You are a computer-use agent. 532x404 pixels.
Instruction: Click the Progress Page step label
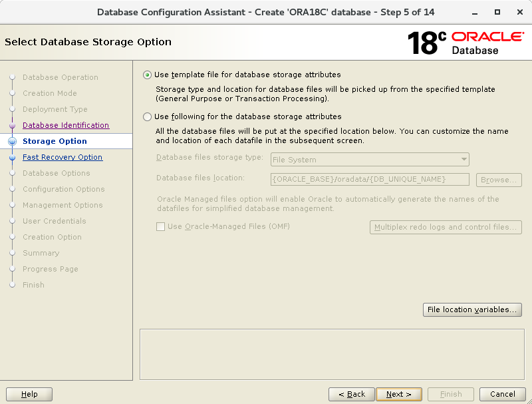[x=51, y=269]
